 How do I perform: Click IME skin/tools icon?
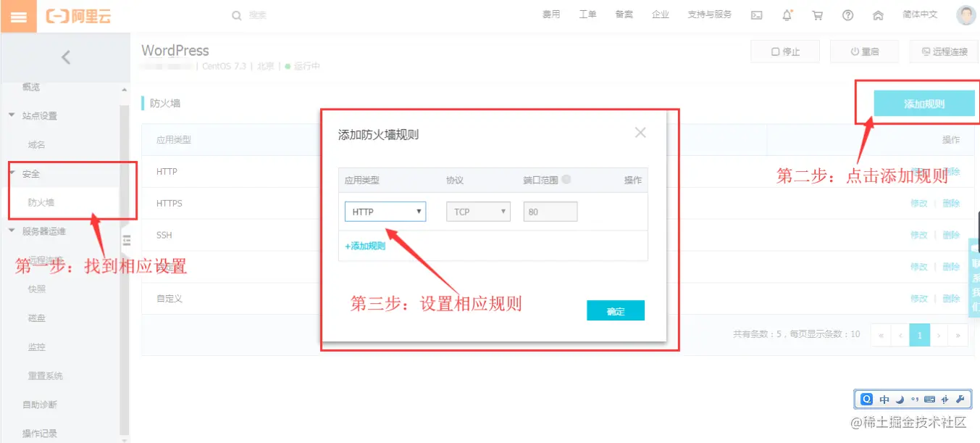(x=945, y=399)
